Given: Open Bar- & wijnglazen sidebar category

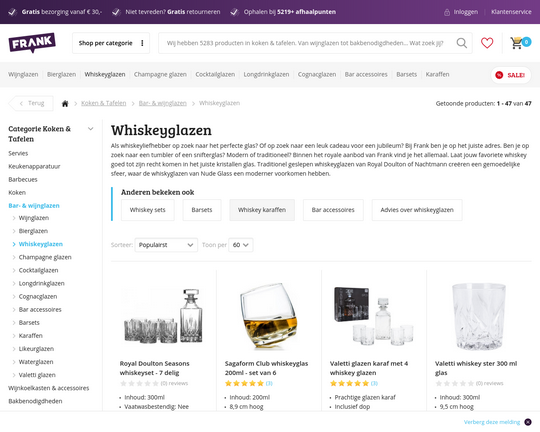Looking at the screenshot, I should coord(34,206).
